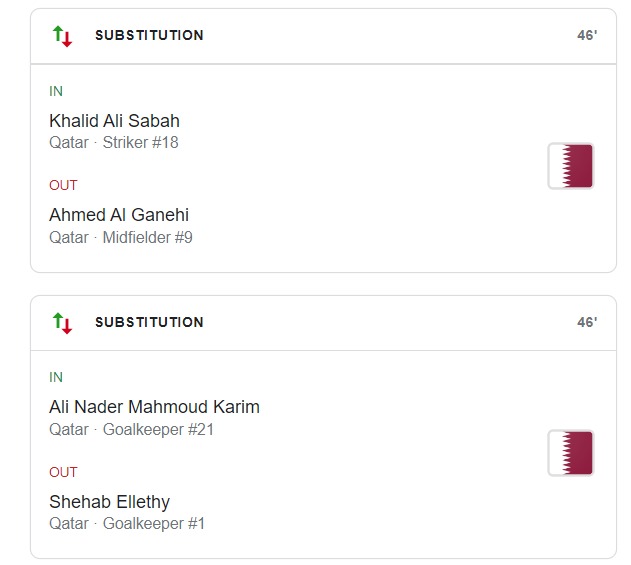The width and height of the screenshot is (631, 565).
Task: Open player Ahmed Al Ganehi
Action: 119,215
